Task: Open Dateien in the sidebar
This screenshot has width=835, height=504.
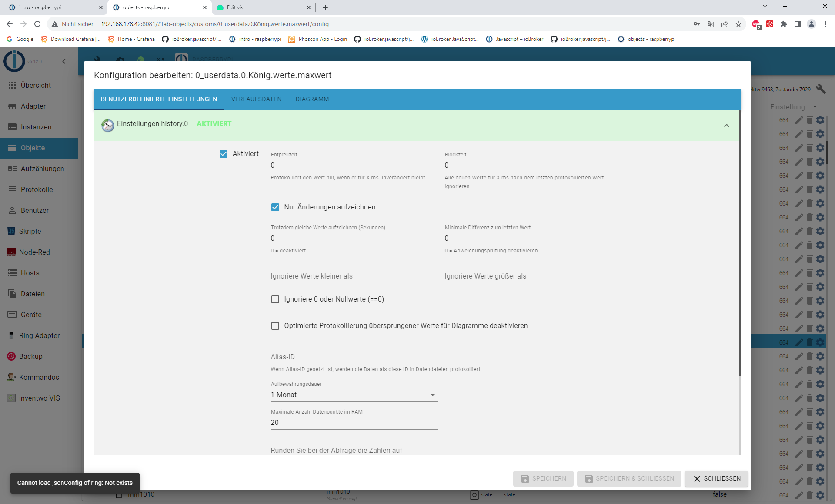Action: point(39,294)
